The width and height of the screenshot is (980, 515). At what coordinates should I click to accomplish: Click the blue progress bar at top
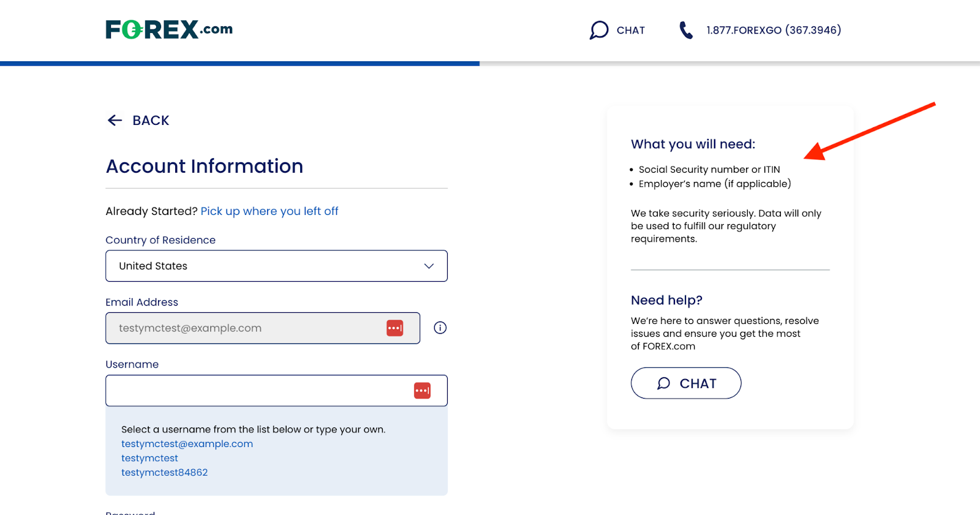[x=239, y=63]
